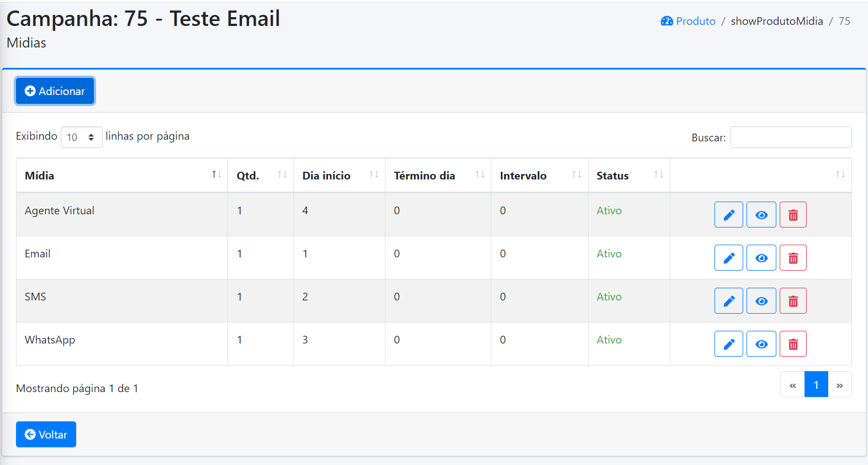
Task: Focus the Buscar search field
Action: pyautogui.click(x=791, y=137)
